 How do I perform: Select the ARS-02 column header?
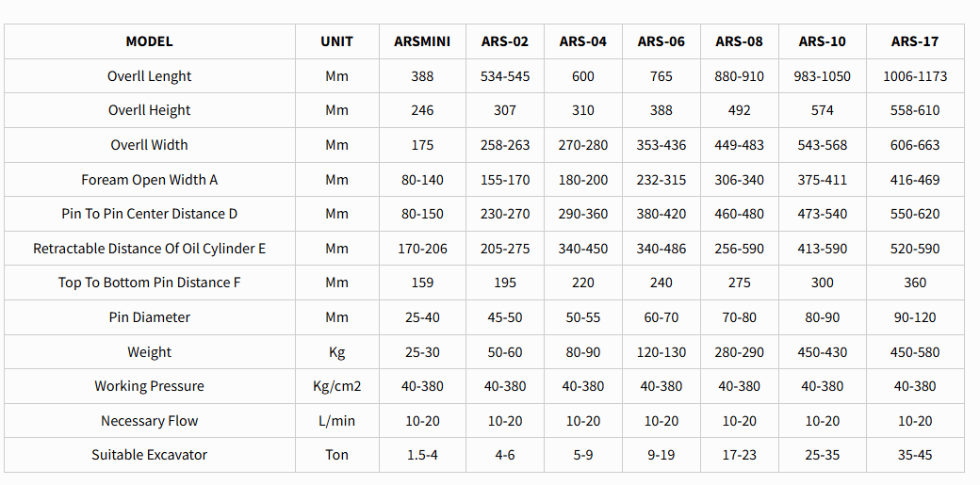tap(505, 41)
